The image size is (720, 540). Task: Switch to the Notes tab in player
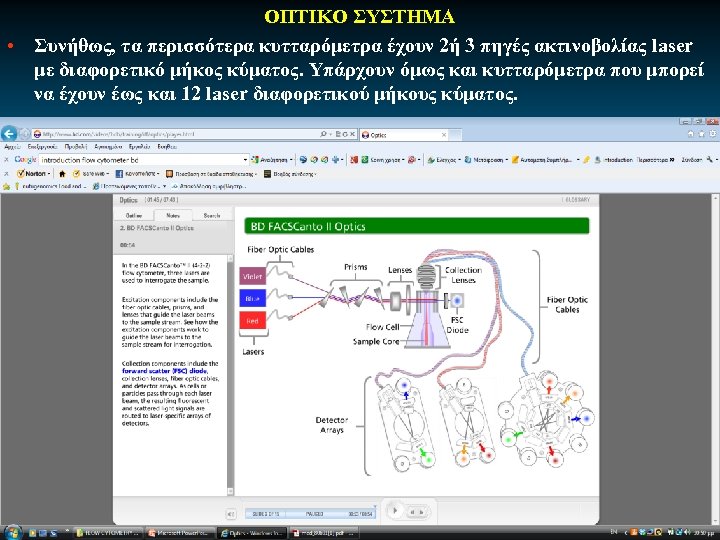(x=173, y=215)
